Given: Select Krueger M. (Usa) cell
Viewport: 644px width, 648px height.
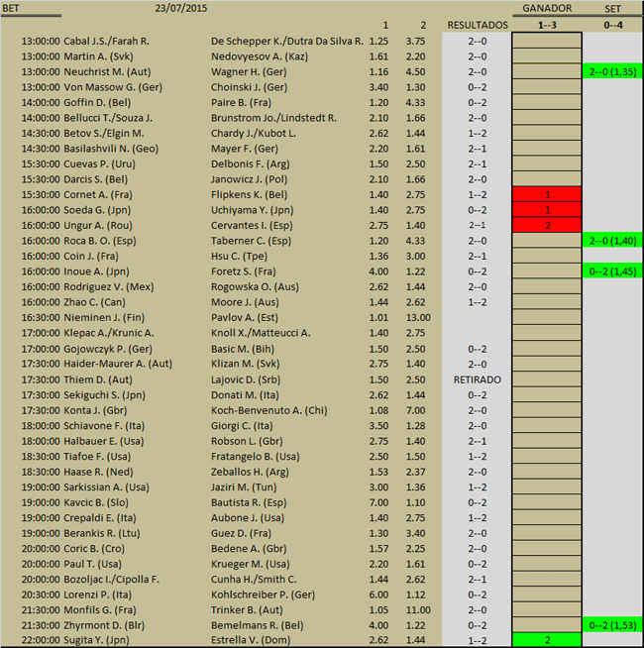Looking at the screenshot, I should (x=251, y=564).
